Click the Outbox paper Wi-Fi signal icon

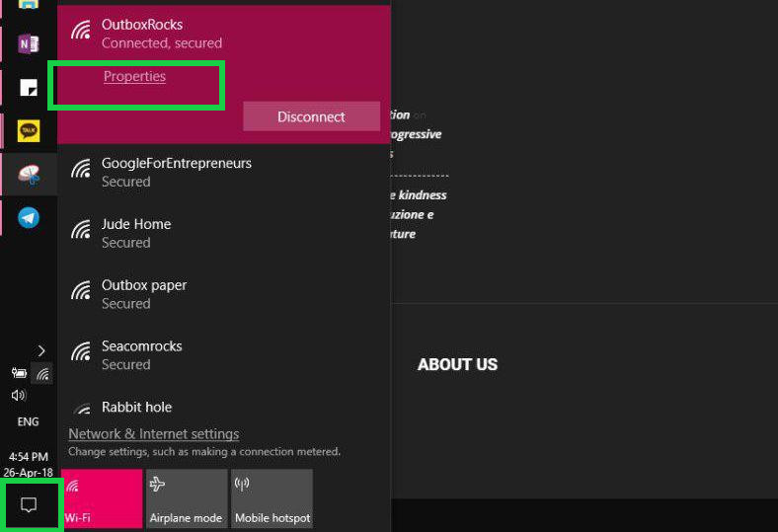pyautogui.click(x=81, y=290)
